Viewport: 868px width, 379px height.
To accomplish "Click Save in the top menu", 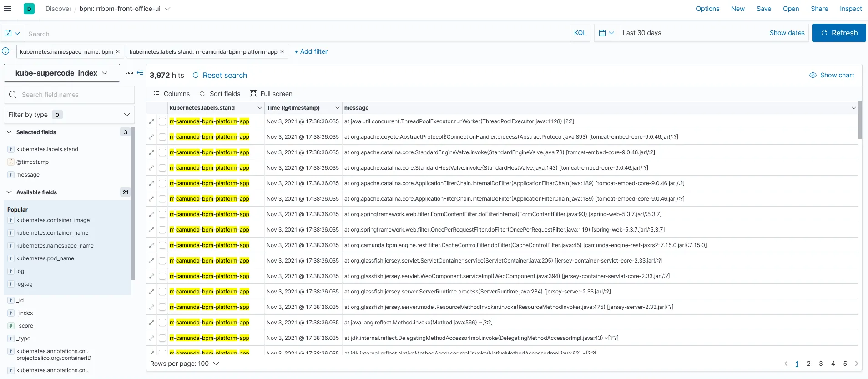I will coord(764,9).
